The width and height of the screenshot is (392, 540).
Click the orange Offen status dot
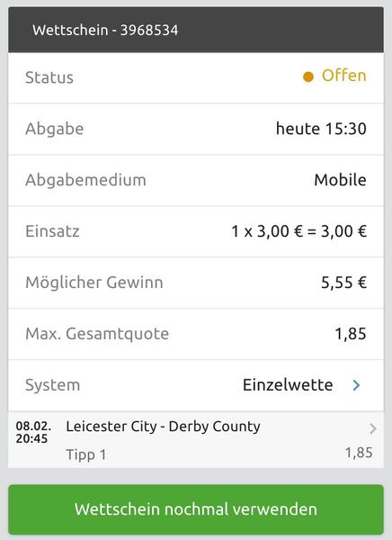tap(308, 76)
